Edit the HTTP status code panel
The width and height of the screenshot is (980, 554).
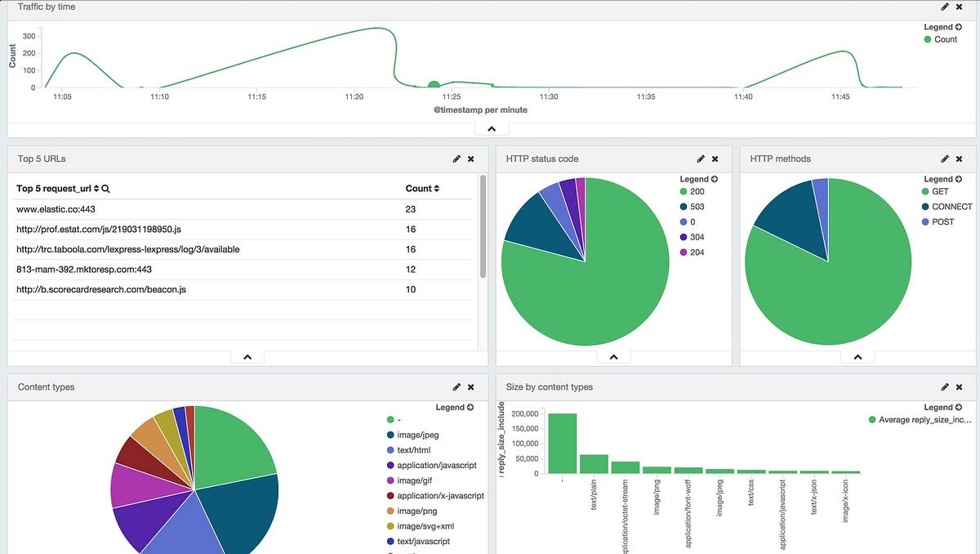701,159
